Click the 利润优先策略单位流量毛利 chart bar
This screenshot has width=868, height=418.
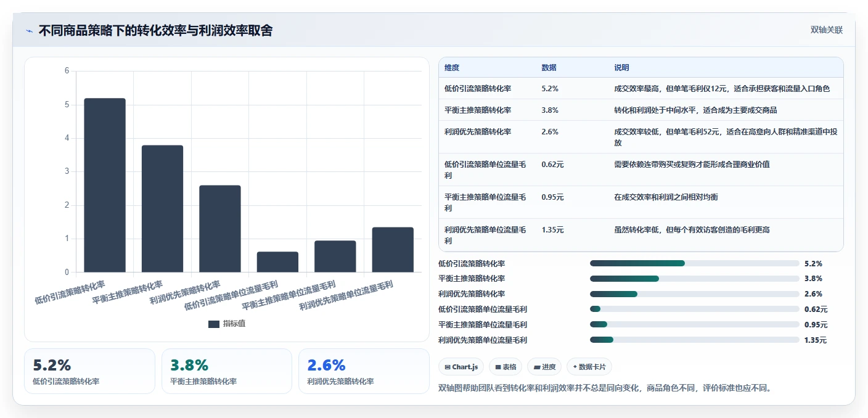tap(393, 250)
